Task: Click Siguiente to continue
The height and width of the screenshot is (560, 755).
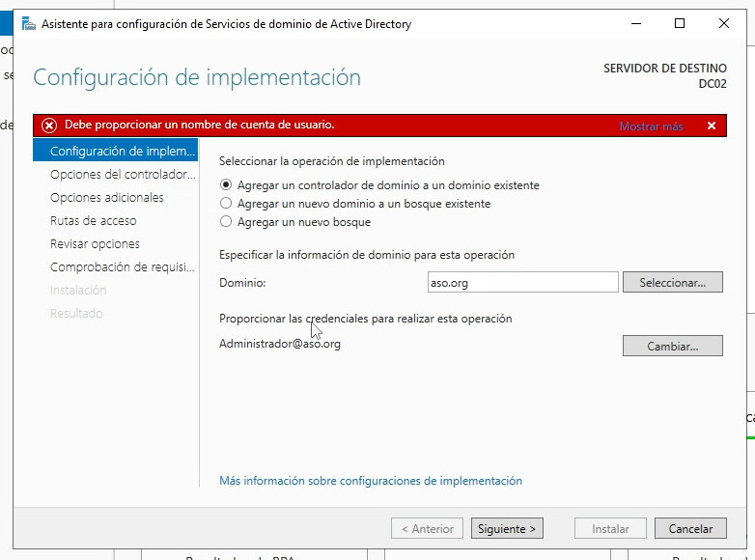Action: pyautogui.click(x=507, y=528)
